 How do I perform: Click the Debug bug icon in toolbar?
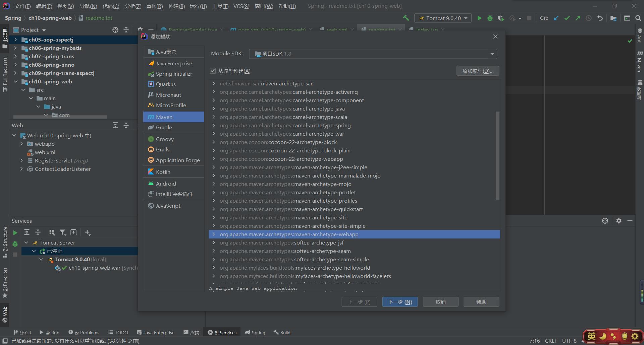pos(490,18)
